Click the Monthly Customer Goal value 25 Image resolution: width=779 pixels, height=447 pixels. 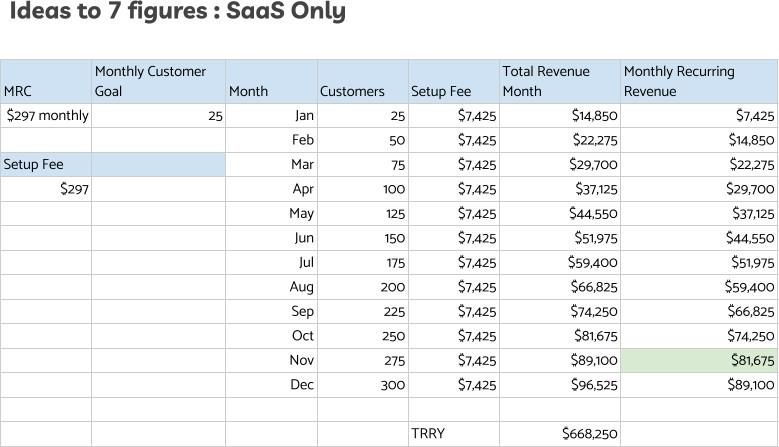pyautogui.click(x=158, y=116)
